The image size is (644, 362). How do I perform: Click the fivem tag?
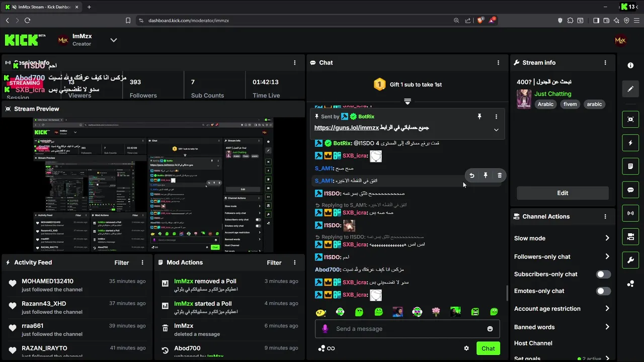[570, 104]
